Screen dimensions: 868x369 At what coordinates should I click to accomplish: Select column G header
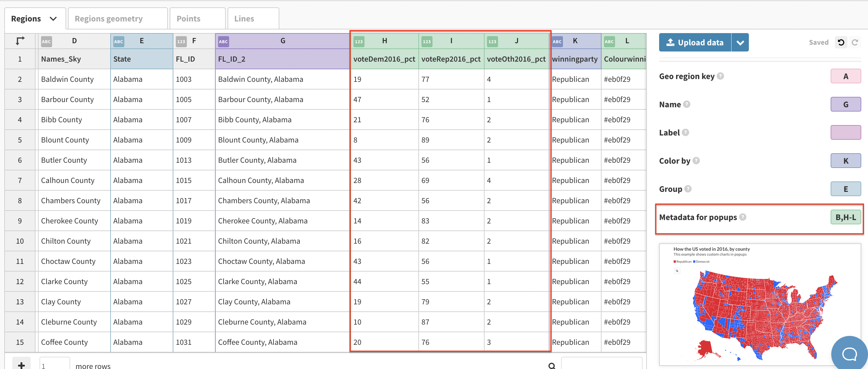coord(283,41)
